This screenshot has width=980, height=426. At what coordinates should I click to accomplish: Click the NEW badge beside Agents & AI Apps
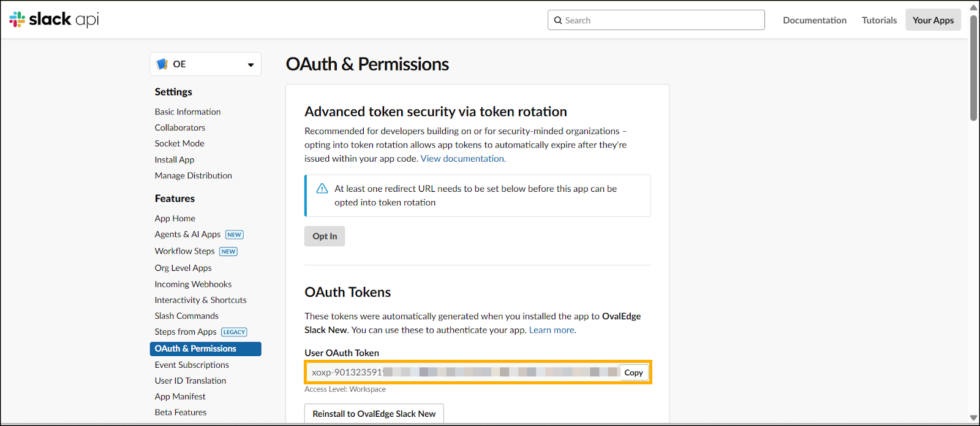[235, 235]
